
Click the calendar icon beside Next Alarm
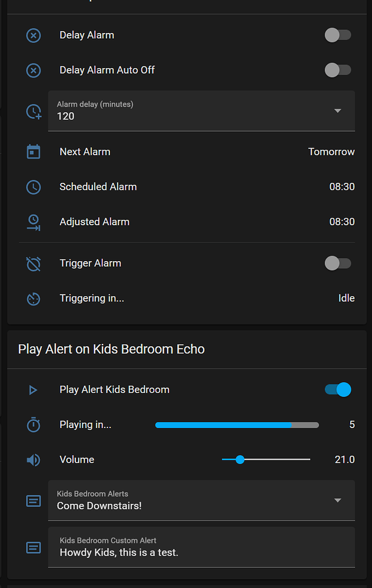[34, 152]
